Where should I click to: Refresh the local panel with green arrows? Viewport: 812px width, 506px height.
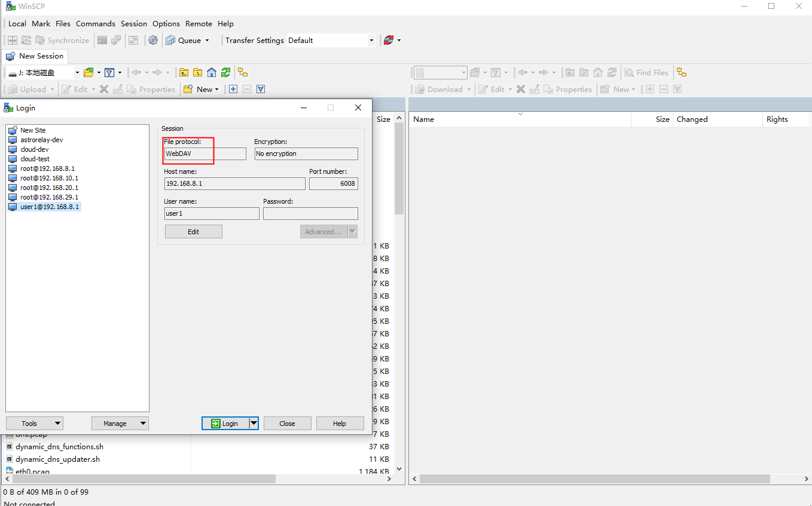pos(225,72)
